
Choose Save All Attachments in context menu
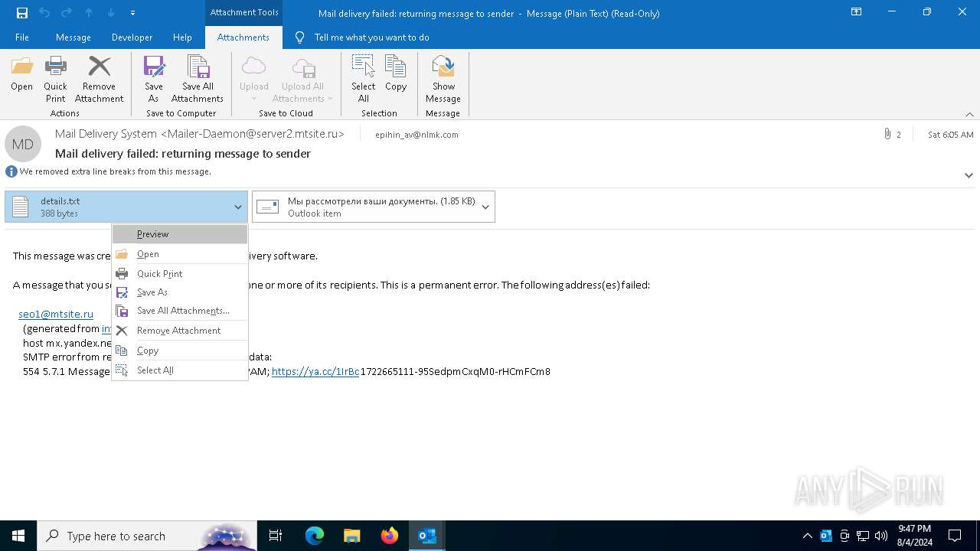[180, 311]
